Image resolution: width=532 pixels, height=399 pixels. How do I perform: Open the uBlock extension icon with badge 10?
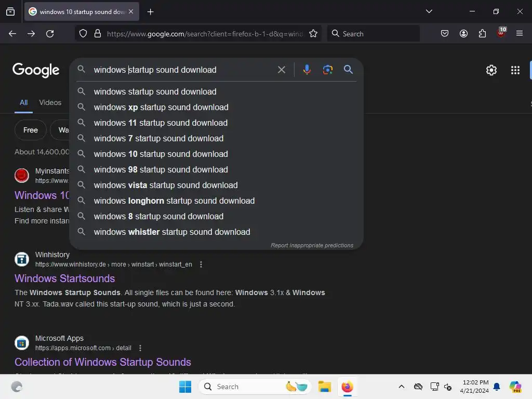point(501,33)
